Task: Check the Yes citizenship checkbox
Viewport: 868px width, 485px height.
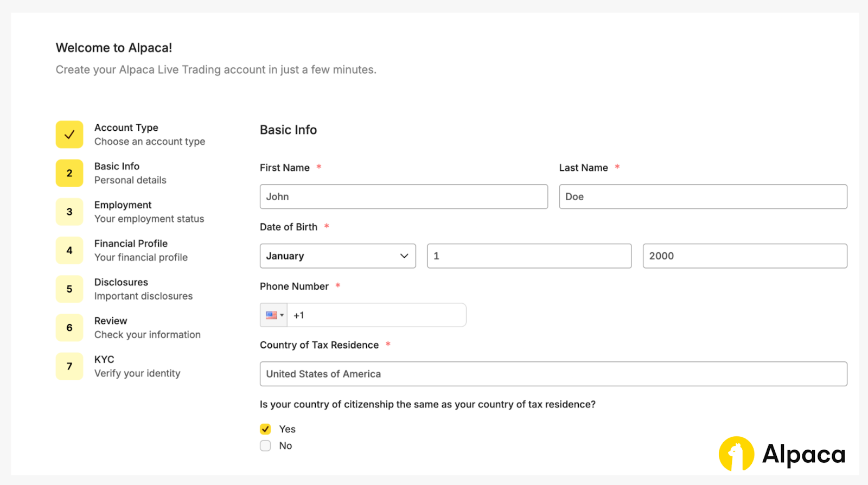Action: click(x=265, y=429)
